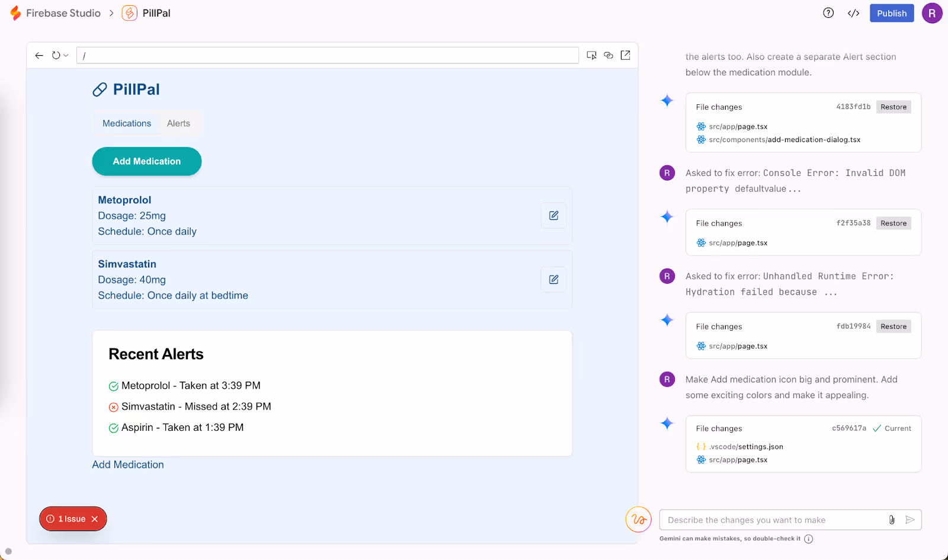948x560 pixels.
Task: Click the Add Medication text link
Action: coord(128,465)
